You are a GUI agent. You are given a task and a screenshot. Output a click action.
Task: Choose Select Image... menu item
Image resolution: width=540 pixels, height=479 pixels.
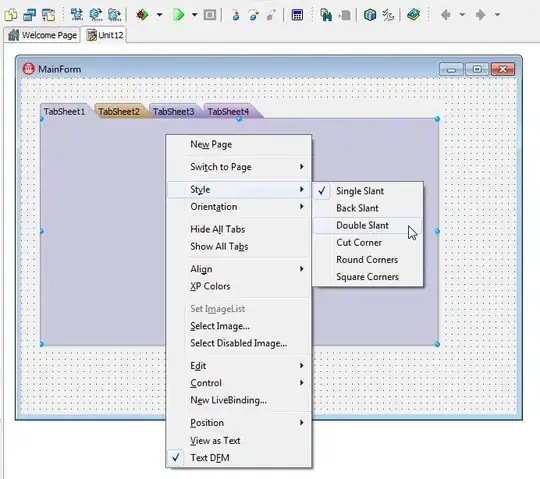coord(239,326)
